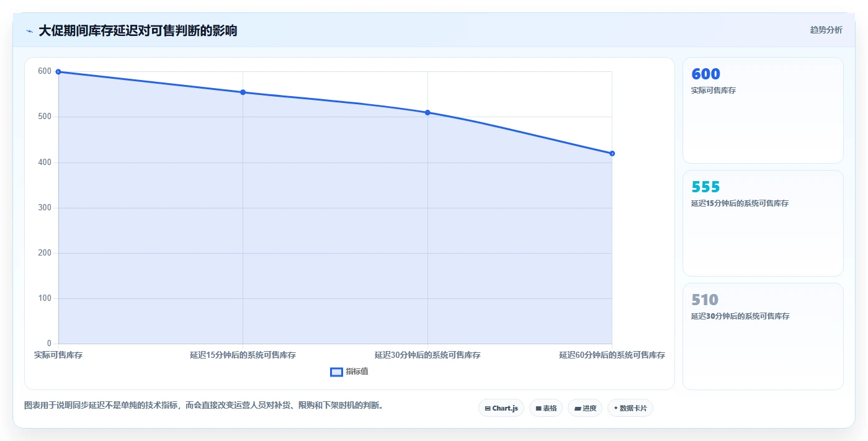This screenshot has width=868, height=441.
Task: Click the card label 实际可售库存
Action: 714,91
